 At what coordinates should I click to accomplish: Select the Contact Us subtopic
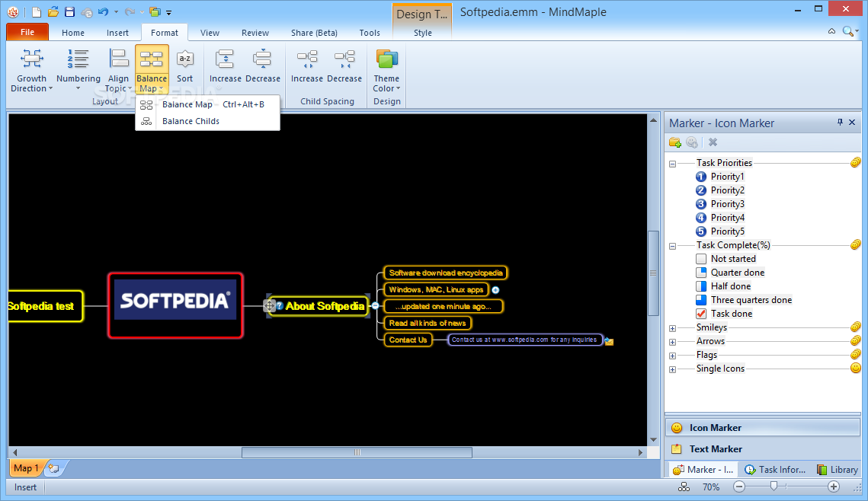[408, 340]
